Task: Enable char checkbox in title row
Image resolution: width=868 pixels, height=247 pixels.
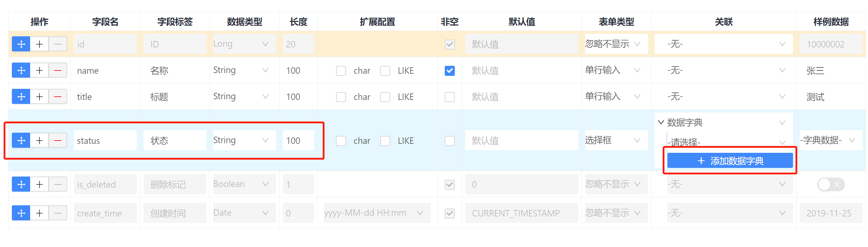Action: (x=341, y=97)
